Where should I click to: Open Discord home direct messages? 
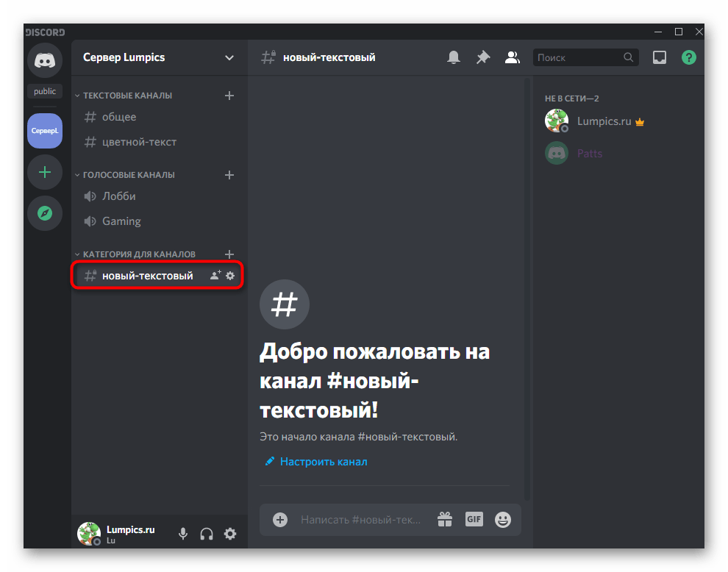point(45,61)
